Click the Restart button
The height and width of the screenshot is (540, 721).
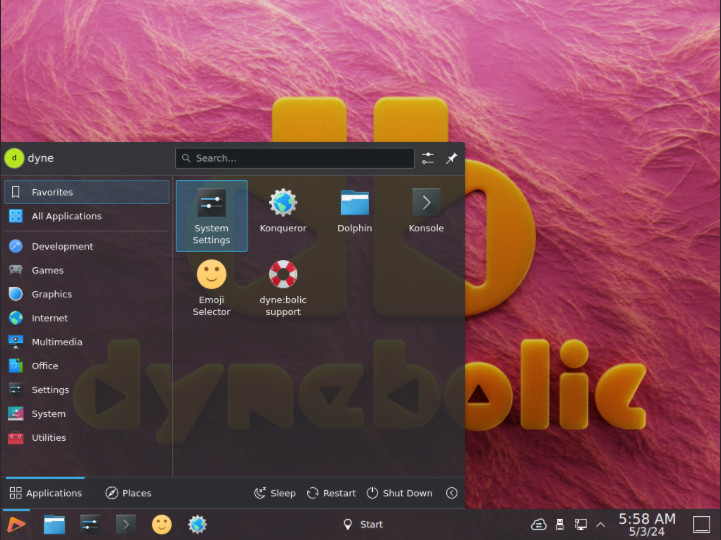[332, 493]
